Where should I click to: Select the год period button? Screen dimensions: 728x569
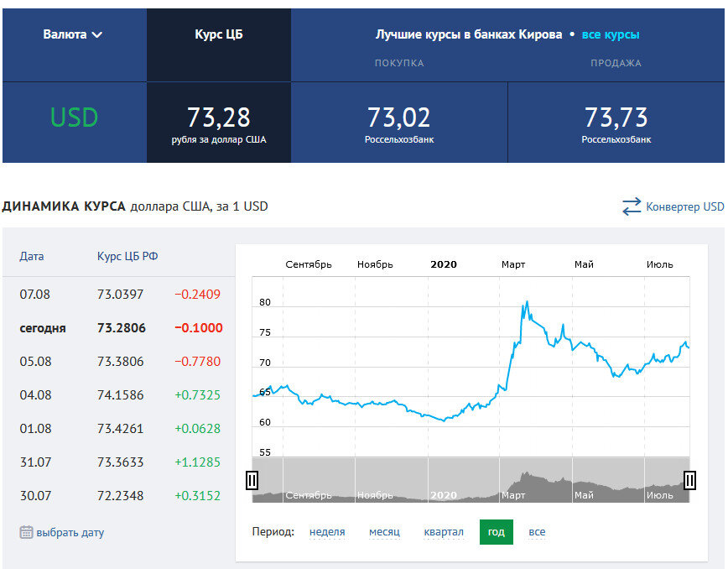pyautogui.click(x=497, y=532)
